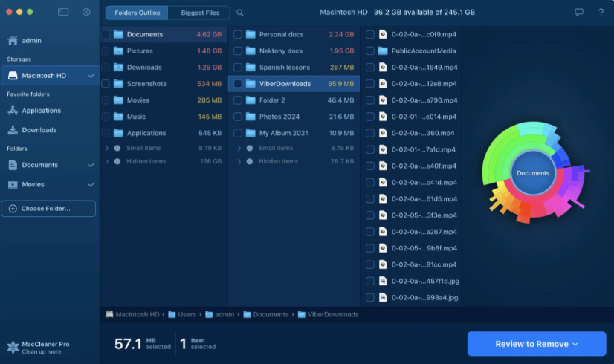Open the Movies sidebar folder icon
This screenshot has width=614, height=364.
(13, 184)
